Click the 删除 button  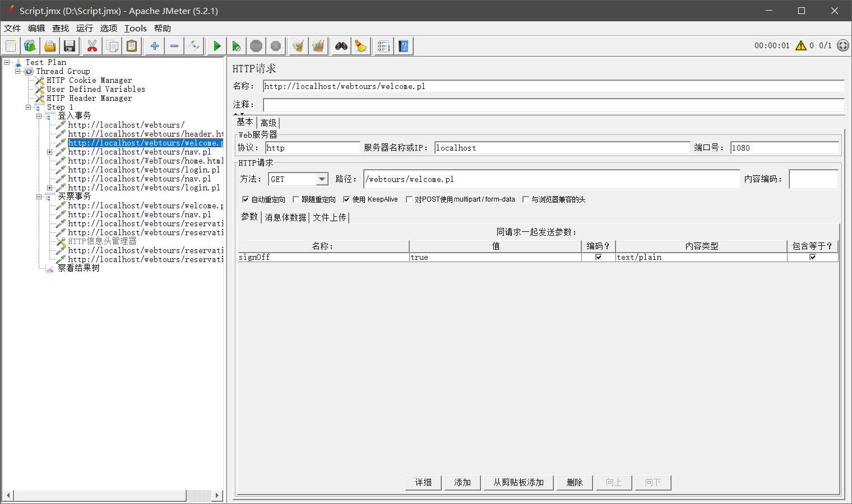coord(575,482)
